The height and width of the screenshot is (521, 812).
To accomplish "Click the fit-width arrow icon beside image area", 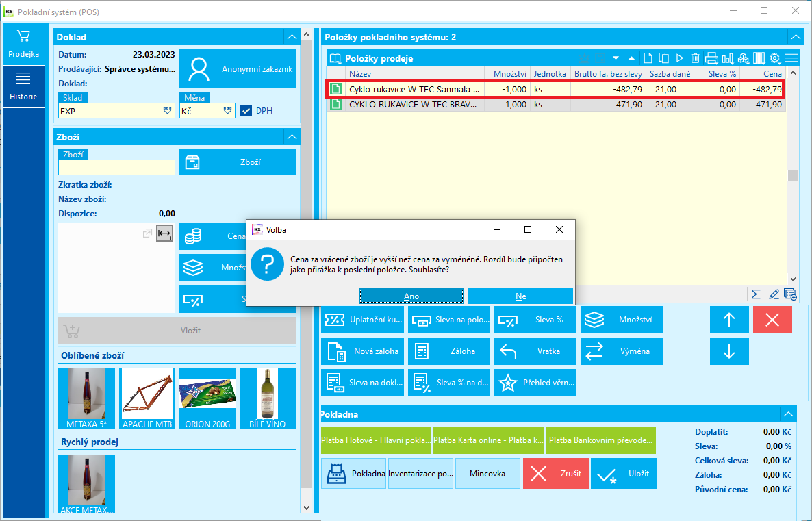I will coord(165,233).
